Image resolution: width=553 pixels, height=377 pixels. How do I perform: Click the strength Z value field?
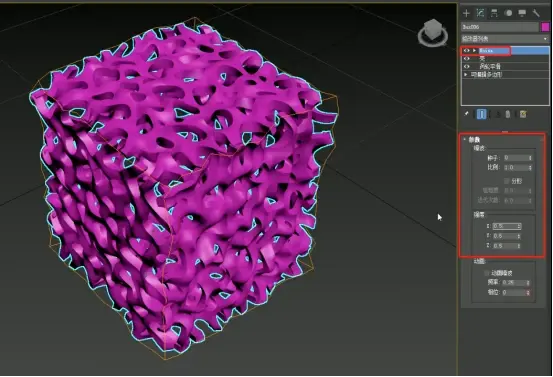(504, 246)
